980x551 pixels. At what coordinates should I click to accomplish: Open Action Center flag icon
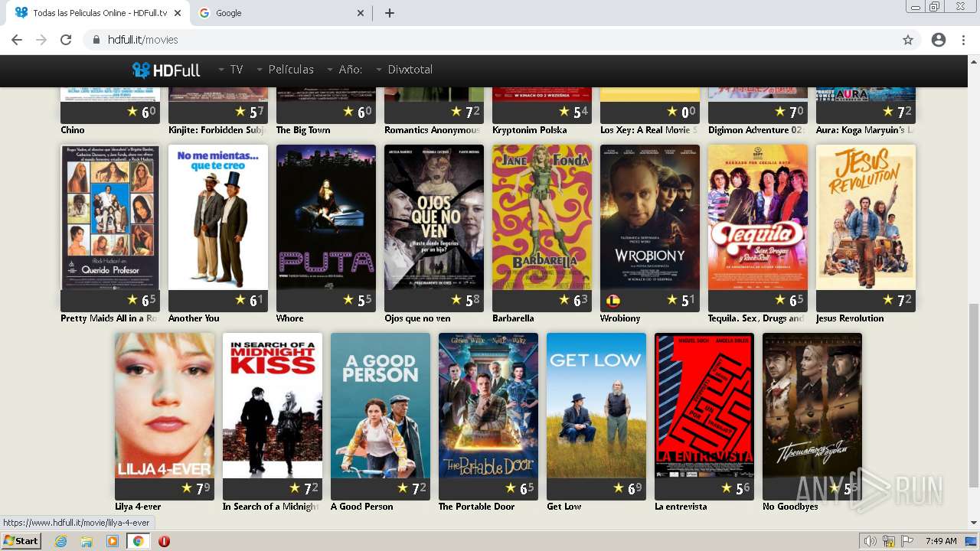click(x=907, y=541)
